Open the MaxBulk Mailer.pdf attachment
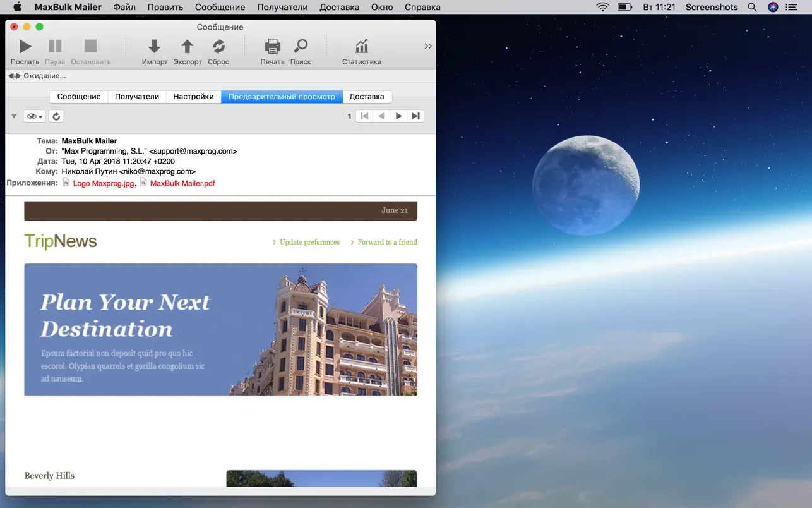Viewport: 812px width, 508px height. coord(182,183)
